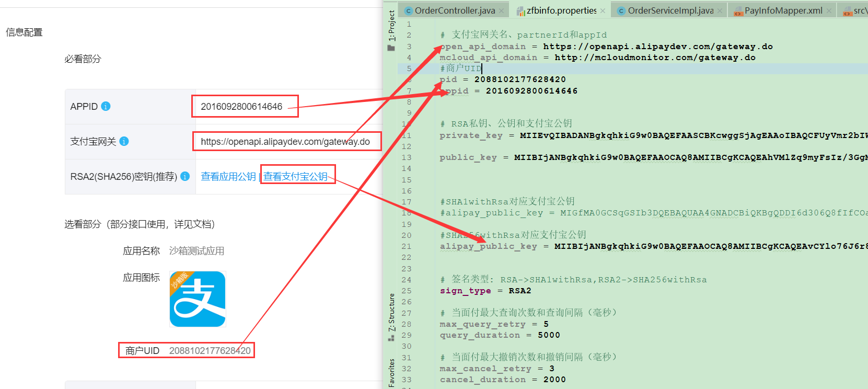This screenshot has width=868, height=389.
Task: Click the #商户UID comment line
Action: click(x=460, y=68)
